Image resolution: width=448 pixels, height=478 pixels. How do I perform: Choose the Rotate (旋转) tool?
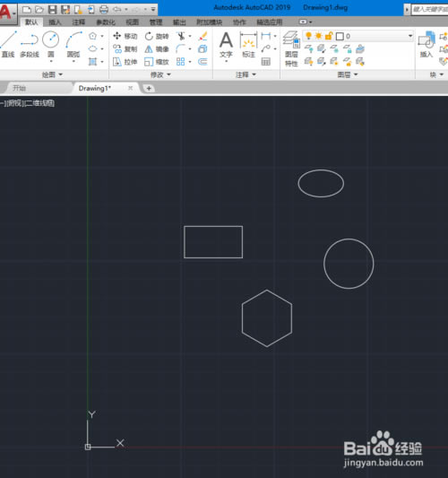click(x=157, y=36)
